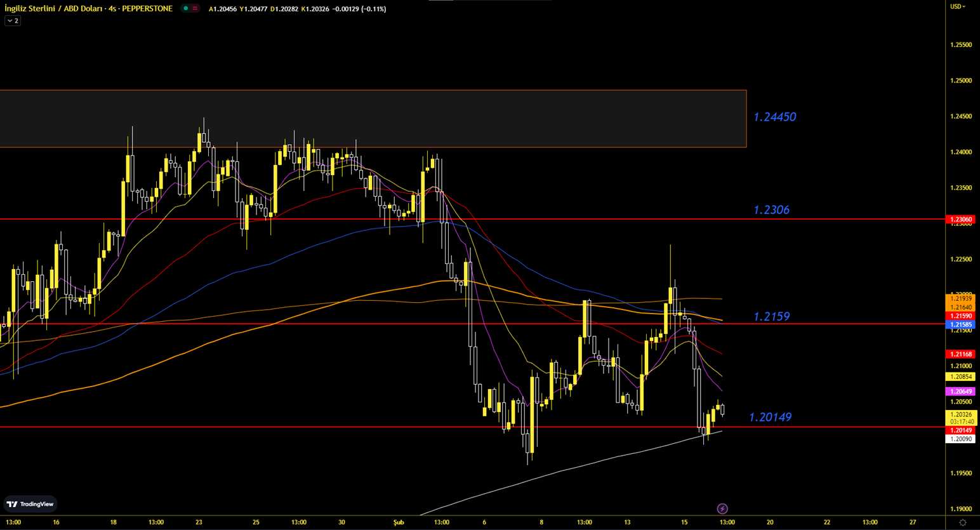Select the blue 1.2159 text label
980x530 pixels.
pos(771,317)
